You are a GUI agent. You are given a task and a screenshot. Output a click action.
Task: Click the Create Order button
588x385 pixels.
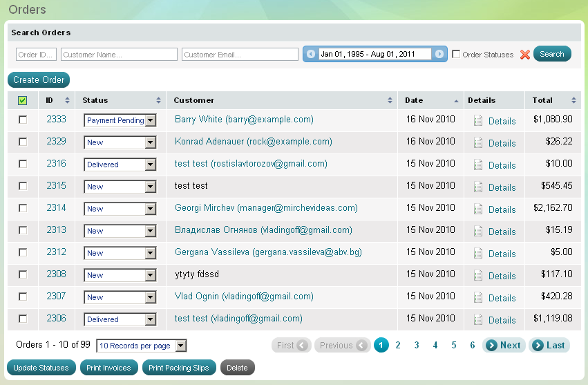pos(39,79)
